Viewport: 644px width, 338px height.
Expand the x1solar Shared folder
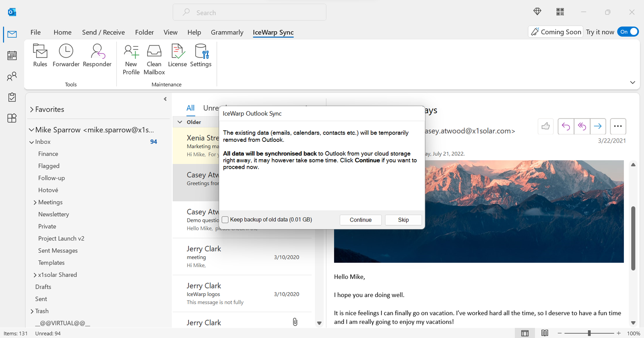point(35,275)
